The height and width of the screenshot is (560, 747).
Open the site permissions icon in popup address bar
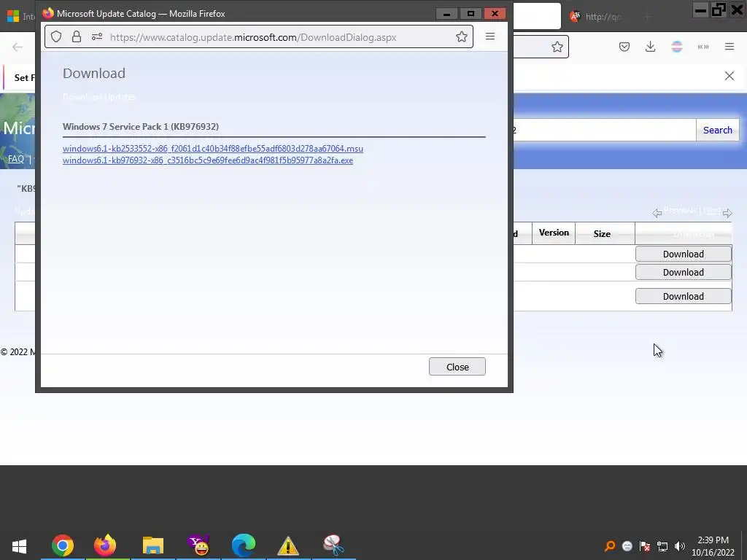click(97, 36)
